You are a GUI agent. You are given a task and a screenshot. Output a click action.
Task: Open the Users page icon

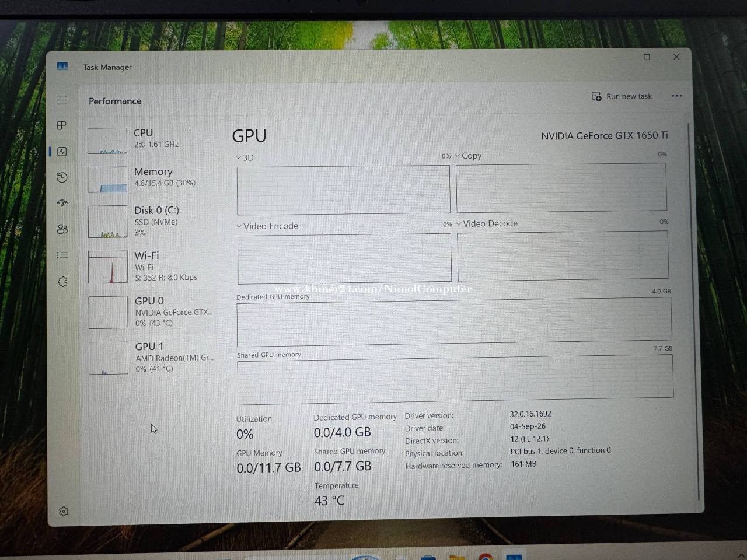tap(62, 229)
